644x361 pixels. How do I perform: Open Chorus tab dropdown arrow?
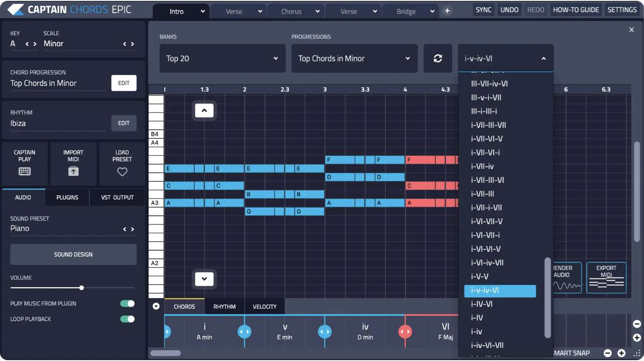point(317,12)
